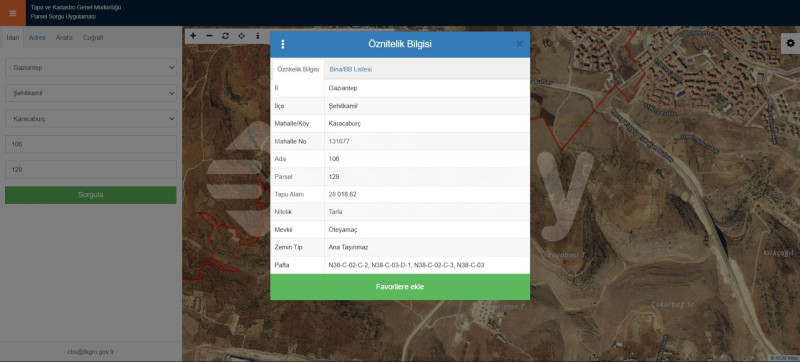800x362 pixels.
Task: Click the Favorilere ekle button
Action: [399, 287]
